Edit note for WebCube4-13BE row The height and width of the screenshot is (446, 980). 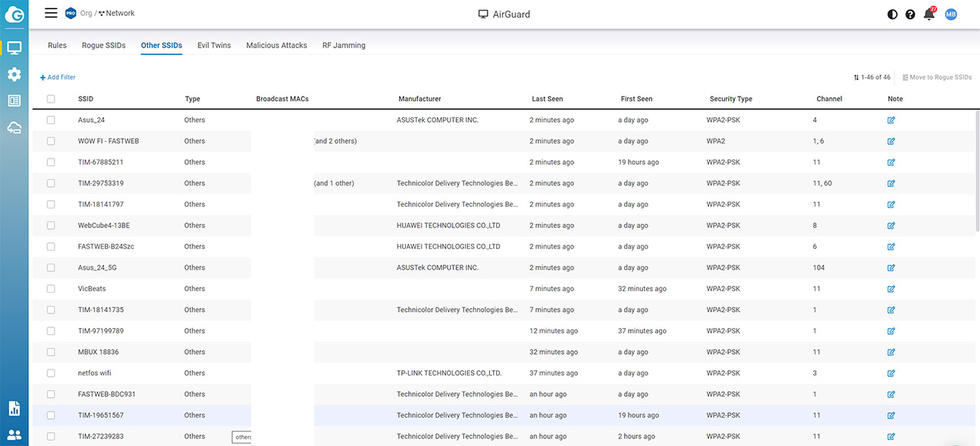(x=891, y=225)
